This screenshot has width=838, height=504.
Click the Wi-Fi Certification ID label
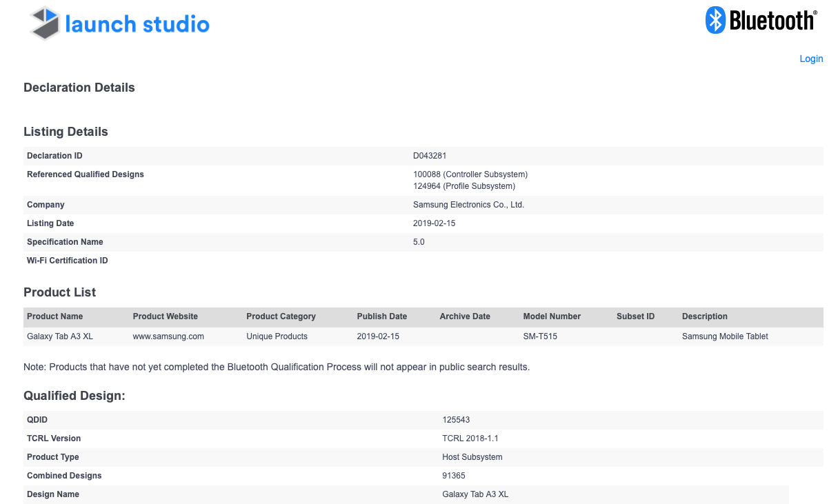click(x=68, y=261)
